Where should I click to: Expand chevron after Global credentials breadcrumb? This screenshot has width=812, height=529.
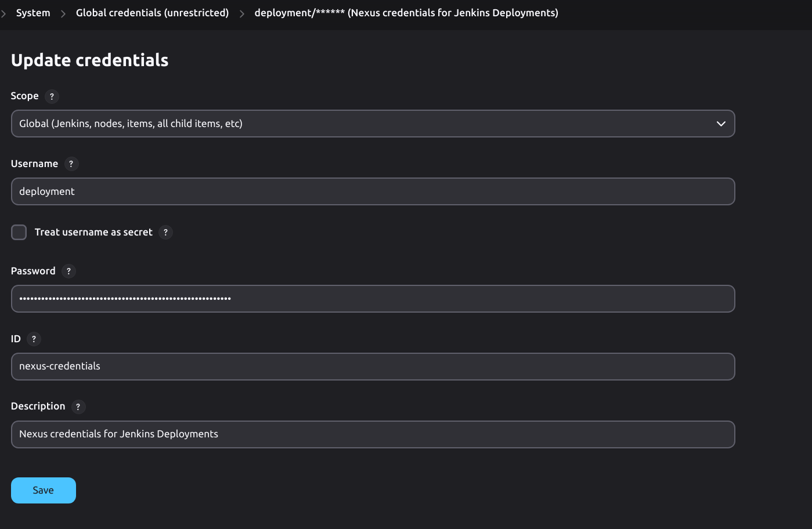242,13
